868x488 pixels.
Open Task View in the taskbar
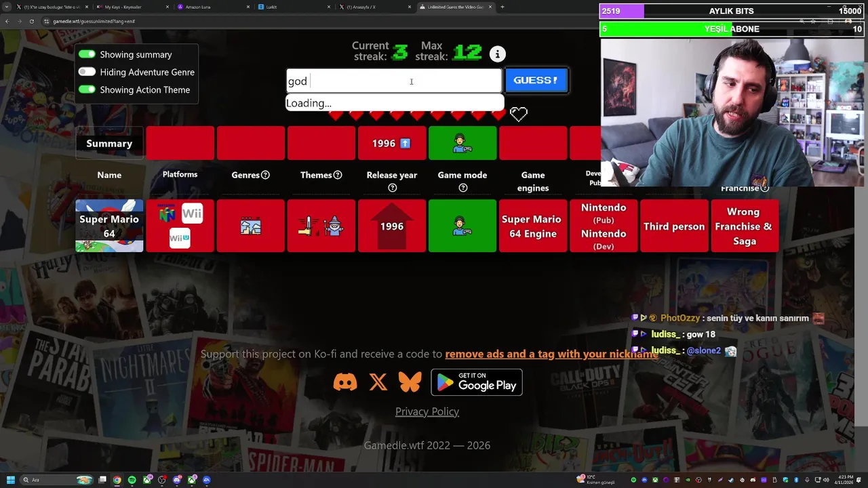point(102,480)
